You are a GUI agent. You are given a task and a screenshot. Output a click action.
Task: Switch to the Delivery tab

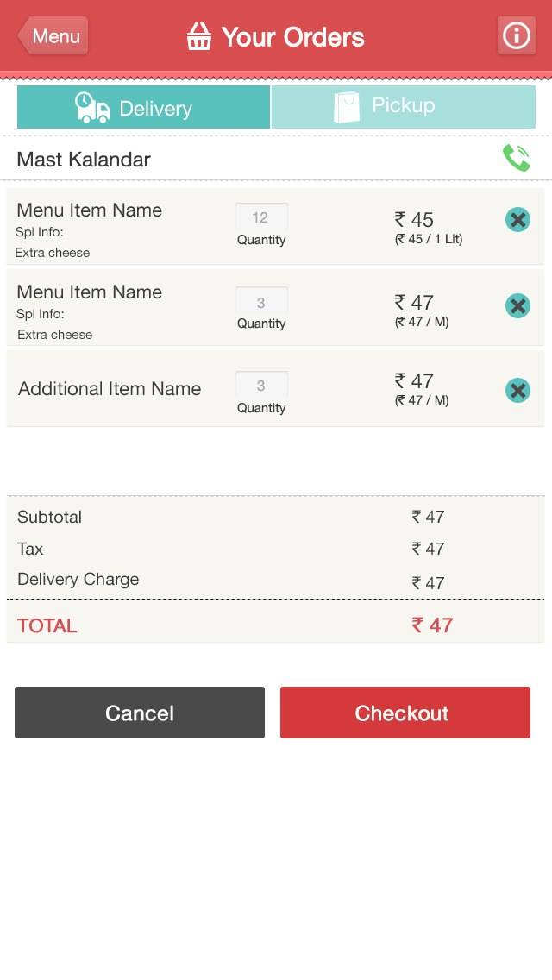point(144,108)
